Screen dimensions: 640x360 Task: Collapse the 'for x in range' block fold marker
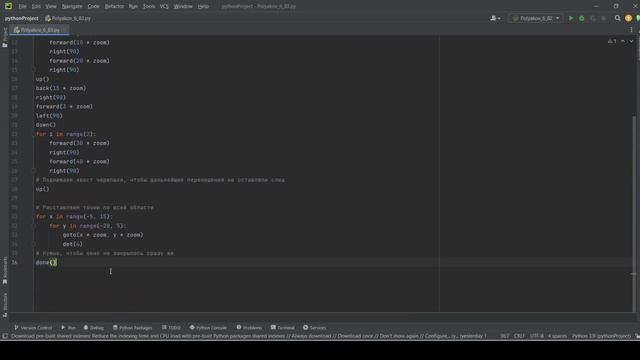[34, 216]
